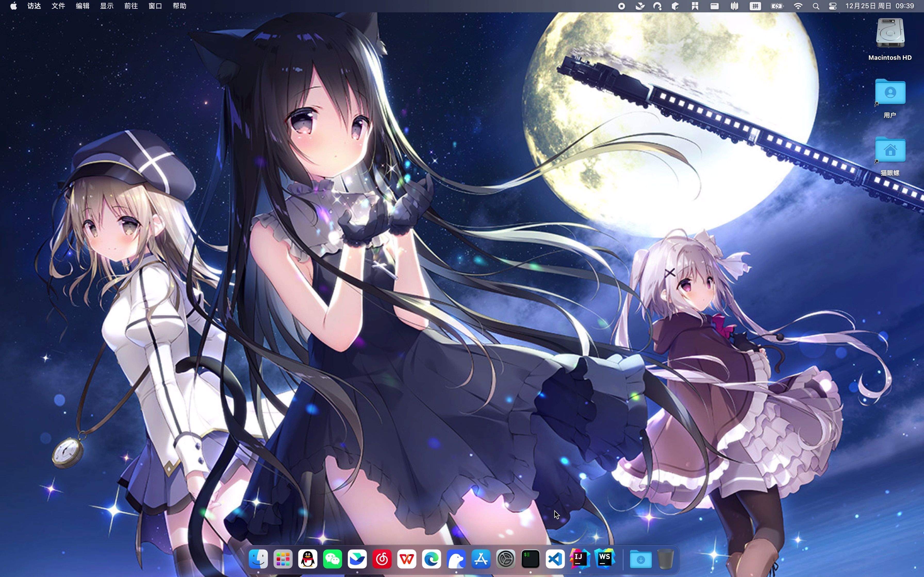Screen dimensions: 924x577
Task: Toggle the Pinyin input method menu
Action: pyautogui.click(x=755, y=6)
